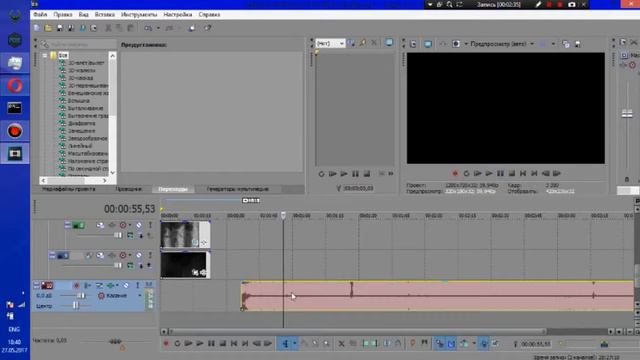The image size is (640, 360).
Task: Click the What's This help icon
Action: coord(208,28)
